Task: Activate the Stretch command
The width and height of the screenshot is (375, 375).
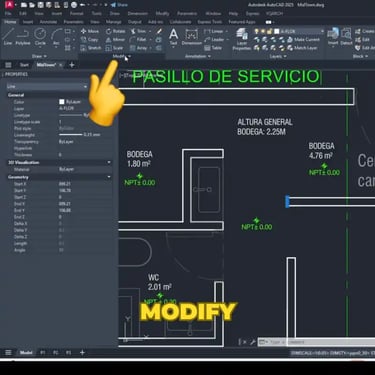Action: [91, 48]
